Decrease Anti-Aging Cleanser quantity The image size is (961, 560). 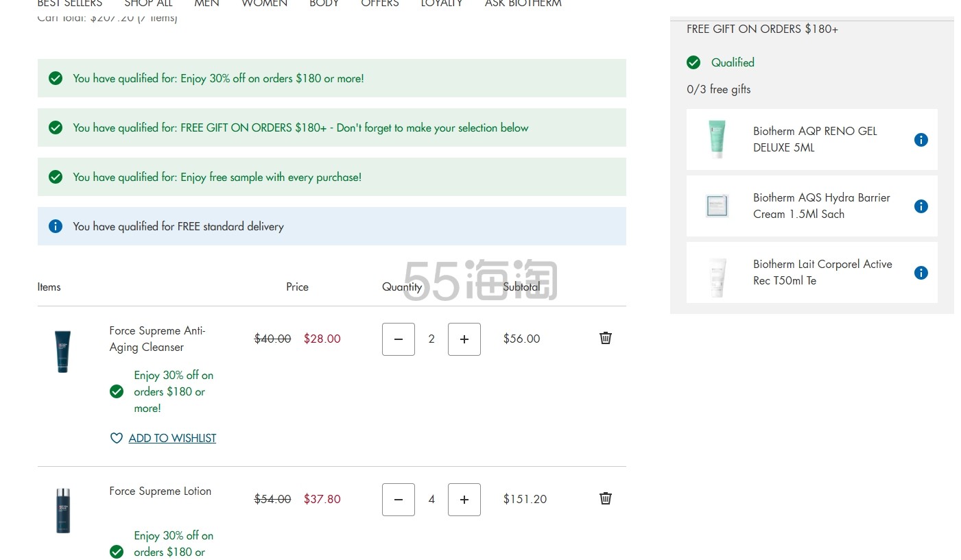coord(399,339)
